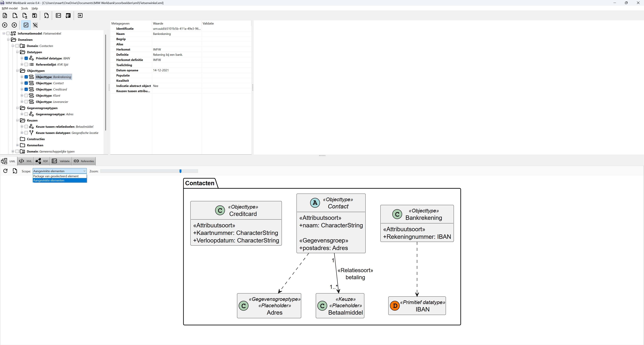This screenshot has width=644, height=345.
Task: Switch to the RDF tab
Action: [x=42, y=161]
